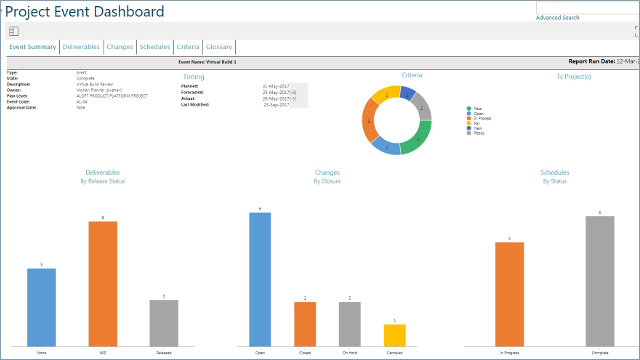Click the Tc Project(s) heading

pos(574,77)
